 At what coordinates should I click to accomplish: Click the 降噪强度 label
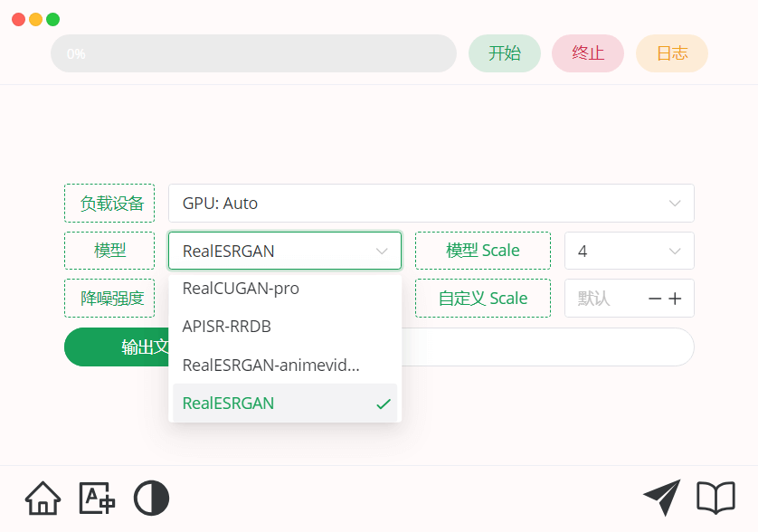click(x=109, y=298)
